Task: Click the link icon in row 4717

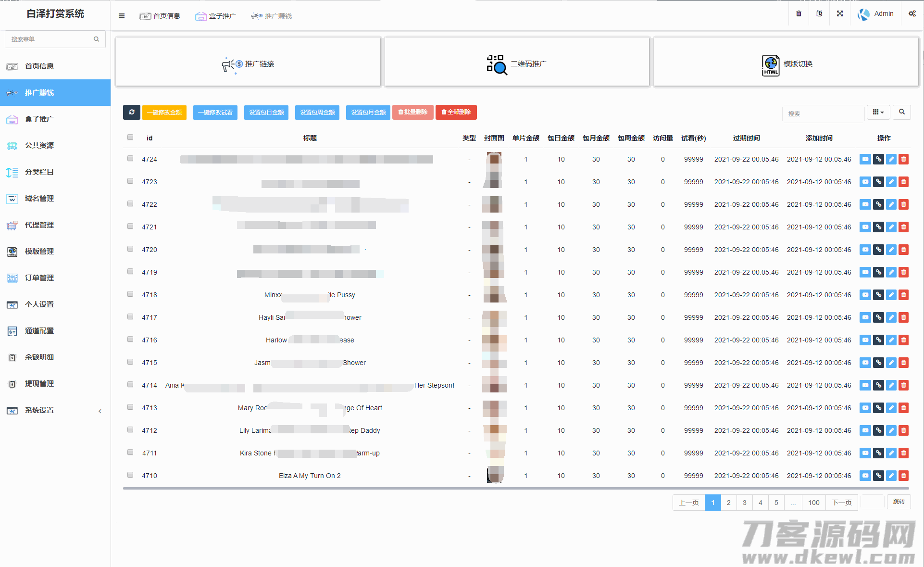Action: 878,317
